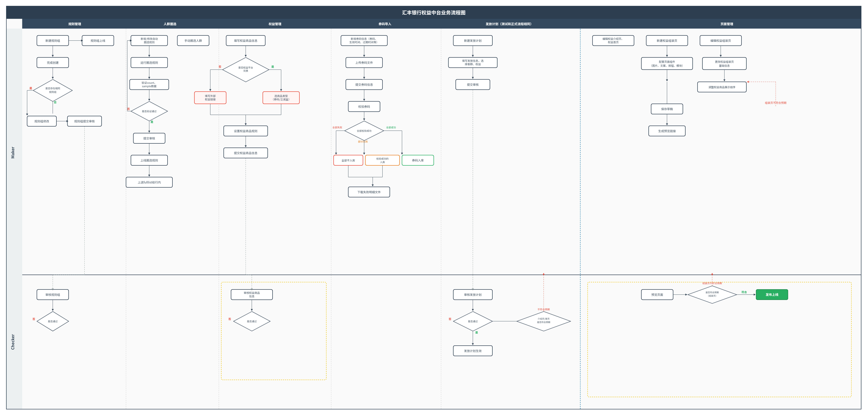
Task: Click the Checker swimlane label
Action: pos(13,342)
